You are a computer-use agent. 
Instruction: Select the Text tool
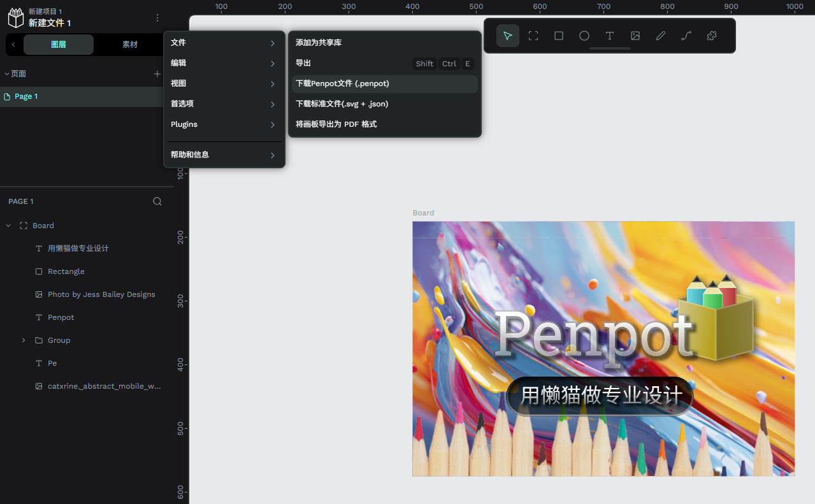(610, 36)
